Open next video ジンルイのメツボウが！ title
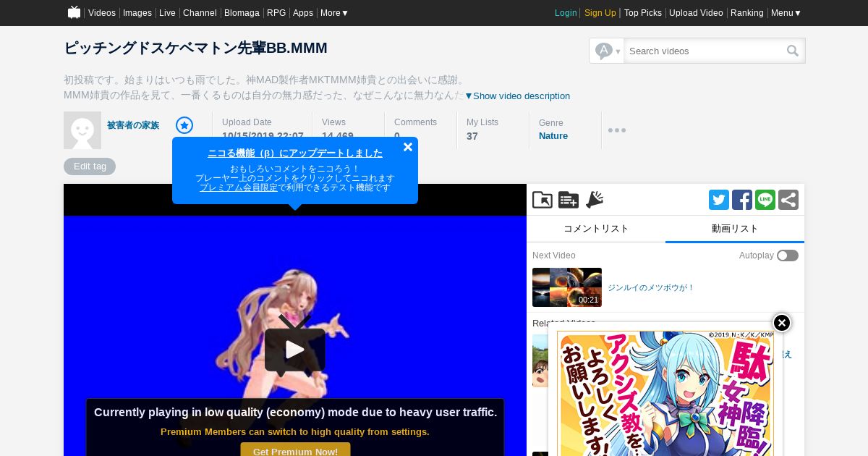868x456 pixels. click(x=651, y=288)
